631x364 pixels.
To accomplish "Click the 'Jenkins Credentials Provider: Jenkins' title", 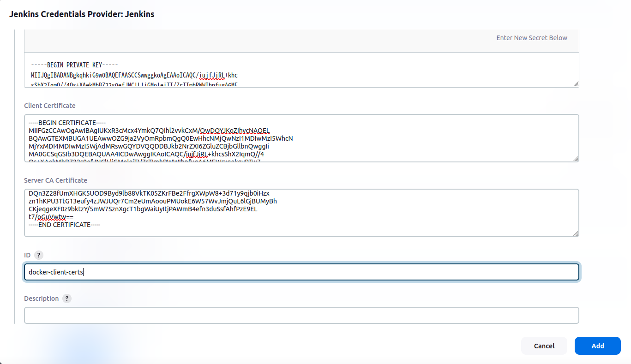I will pyautogui.click(x=82, y=14).
